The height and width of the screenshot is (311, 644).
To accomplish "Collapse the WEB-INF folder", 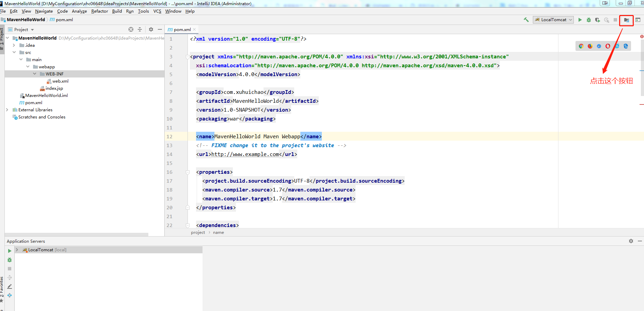I will coord(34,74).
